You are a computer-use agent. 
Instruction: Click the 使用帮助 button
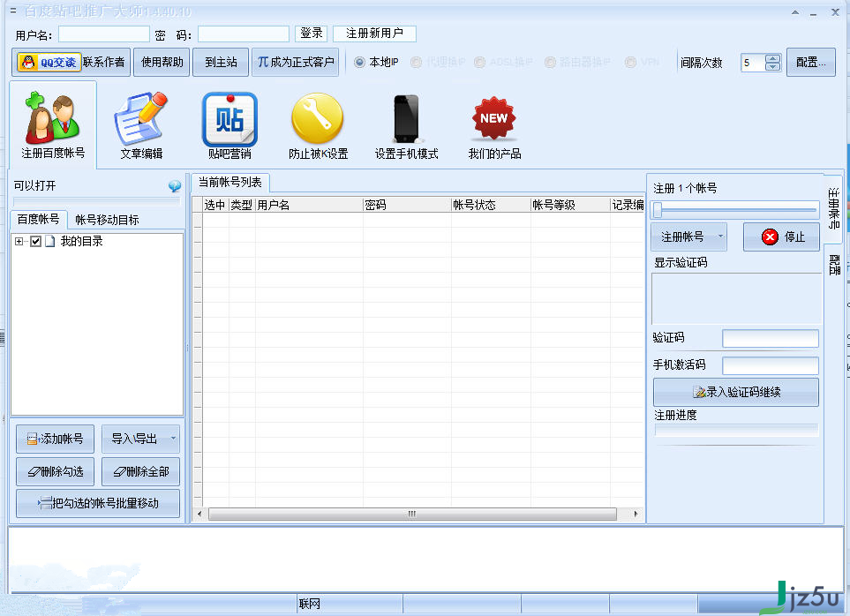[162, 63]
